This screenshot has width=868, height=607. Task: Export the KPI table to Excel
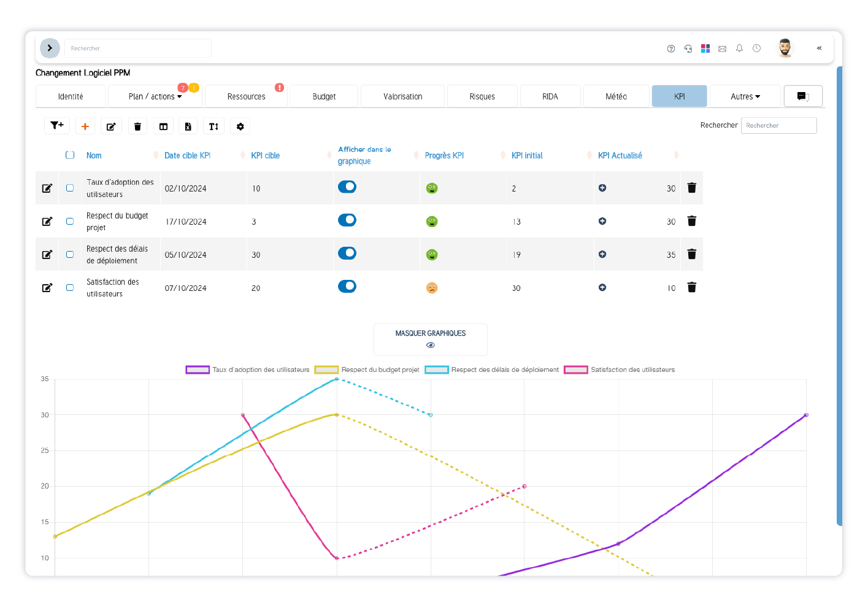188,125
